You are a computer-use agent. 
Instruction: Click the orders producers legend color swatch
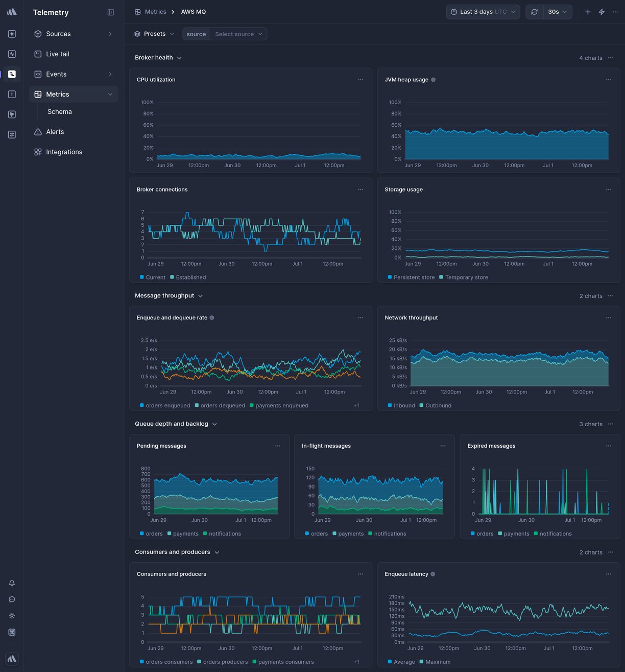tap(199, 662)
